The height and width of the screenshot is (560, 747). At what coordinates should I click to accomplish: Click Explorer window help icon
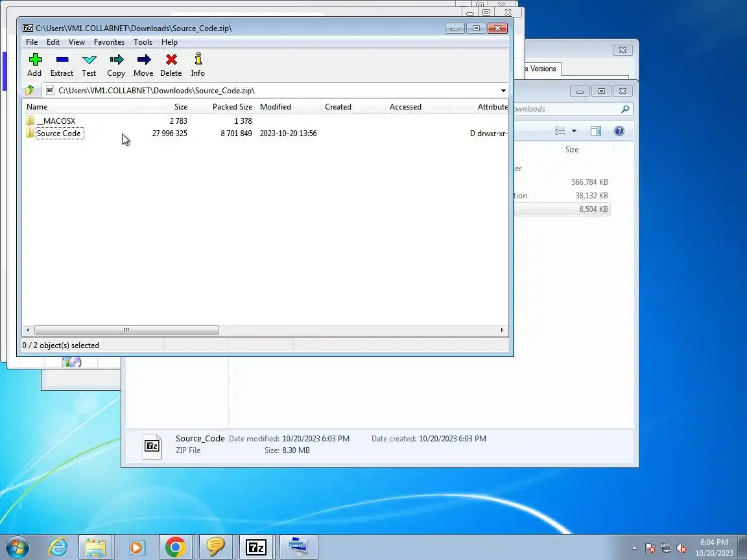[x=619, y=131]
